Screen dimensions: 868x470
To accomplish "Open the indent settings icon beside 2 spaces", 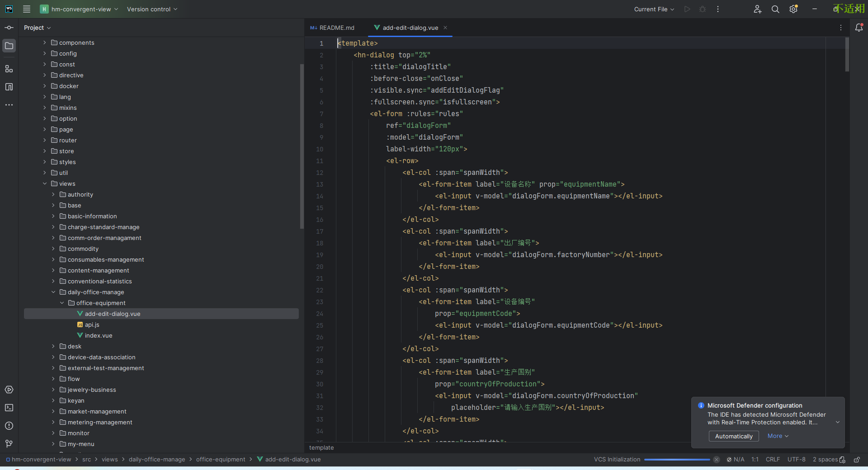I will [842, 460].
